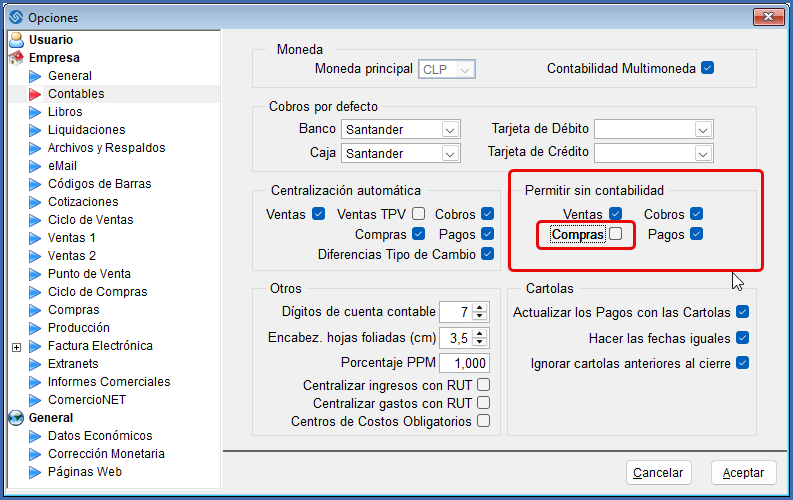Image resolution: width=793 pixels, height=500 pixels.
Task: Open the Tarjeta de Crédito dropdown
Action: (x=702, y=154)
